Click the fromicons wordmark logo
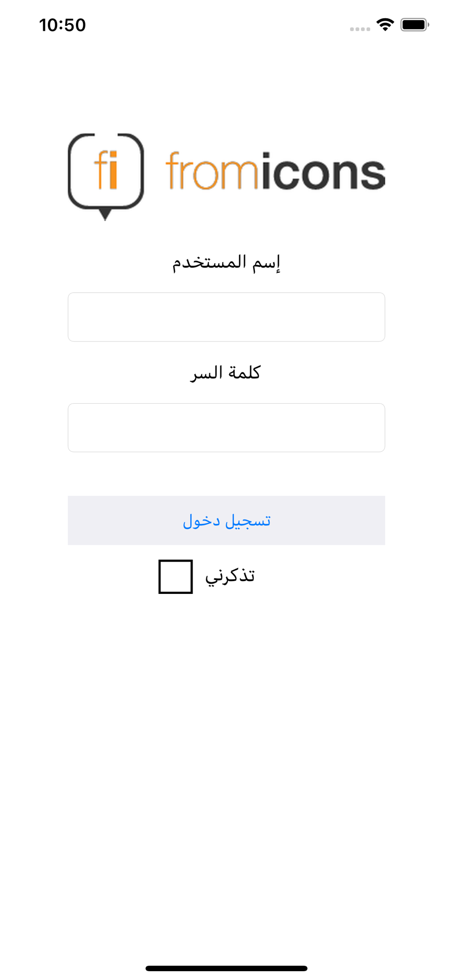 [276, 171]
